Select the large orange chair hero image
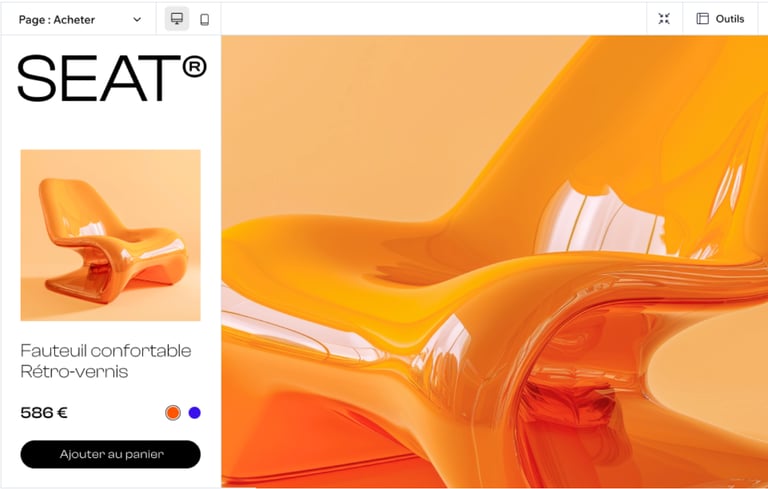The image size is (768, 489). [495, 261]
